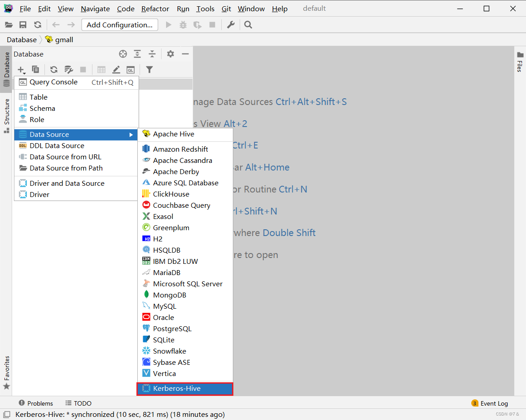Click the Forward navigation arrow
The width and height of the screenshot is (526, 420).
pyautogui.click(x=71, y=25)
